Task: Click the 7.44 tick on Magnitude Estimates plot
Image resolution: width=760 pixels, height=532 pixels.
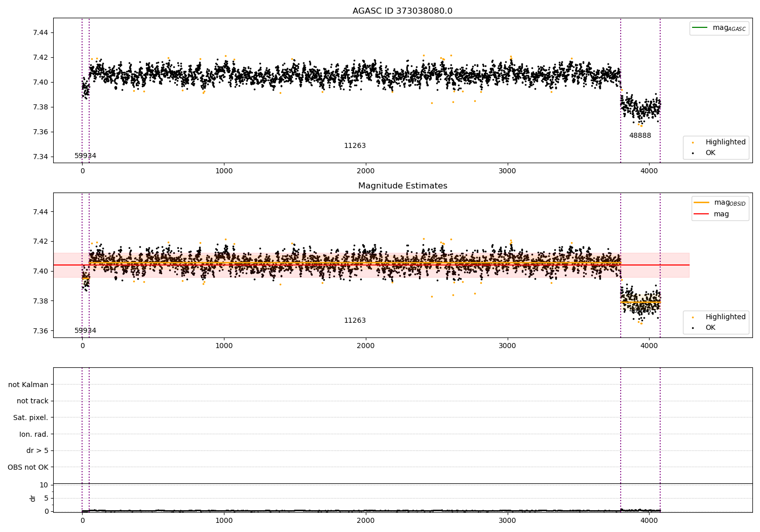Action: 41,212
